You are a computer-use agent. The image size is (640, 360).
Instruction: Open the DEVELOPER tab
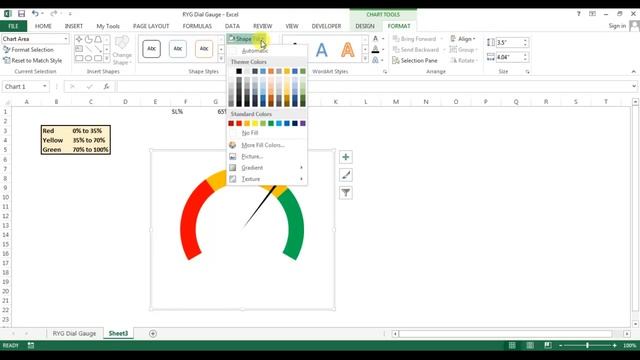(x=326, y=26)
